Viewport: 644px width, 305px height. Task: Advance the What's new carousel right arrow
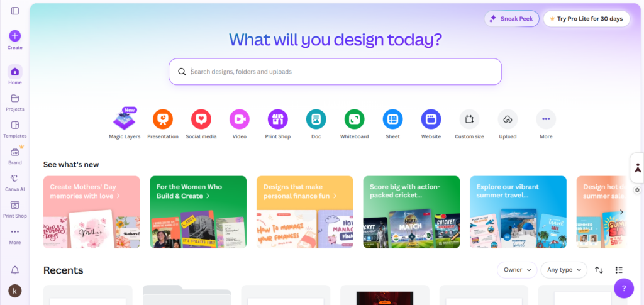(621, 212)
